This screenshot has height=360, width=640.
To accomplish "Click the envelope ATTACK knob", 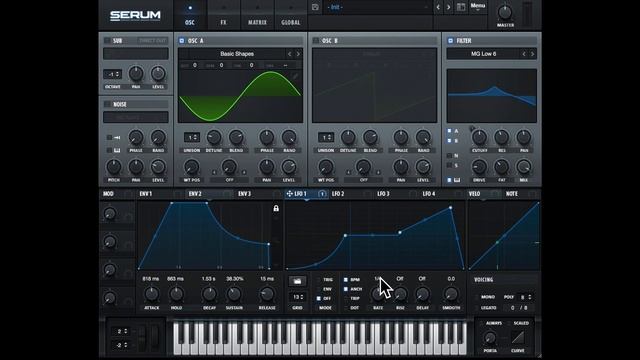I will pyautogui.click(x=152, y=294).
